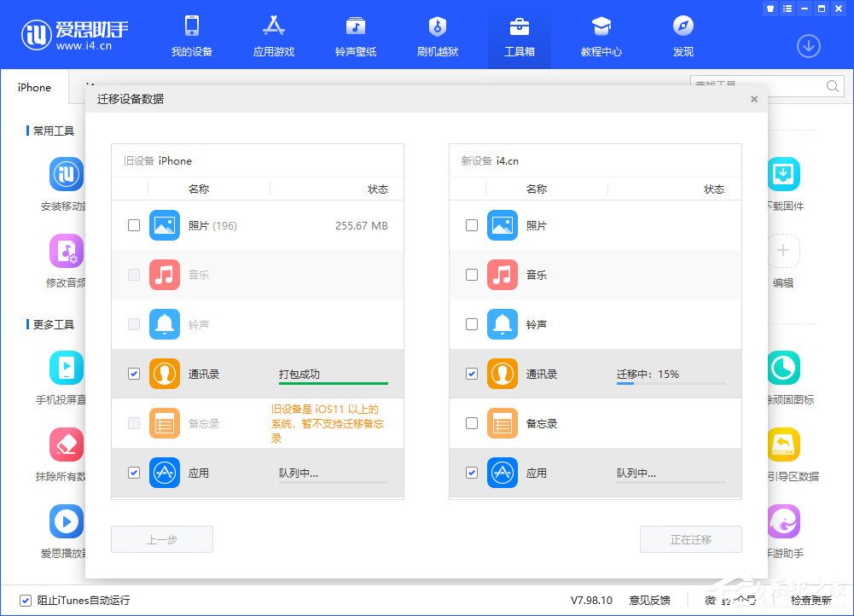854x616 pixels.
Task: Click 检查更新 to check for updates
Action: 811,601
